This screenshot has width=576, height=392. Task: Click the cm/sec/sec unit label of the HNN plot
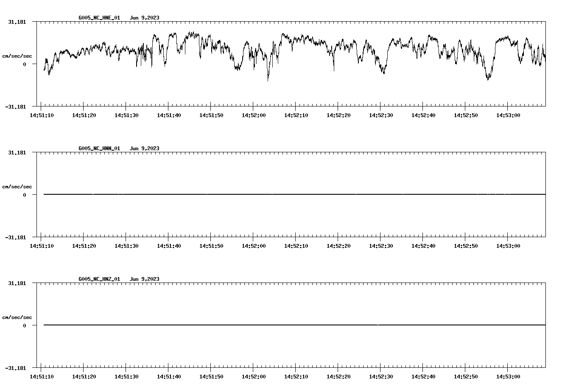coord(17,186)
